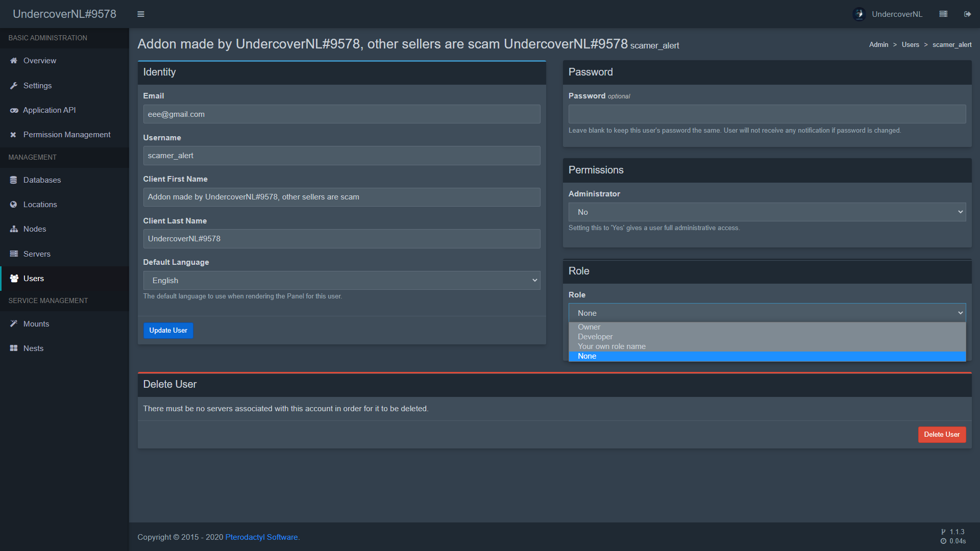Open the server list icon in top bar
Image resolution: width=980 pixels, height=551 pixels.
pos(943,14)
